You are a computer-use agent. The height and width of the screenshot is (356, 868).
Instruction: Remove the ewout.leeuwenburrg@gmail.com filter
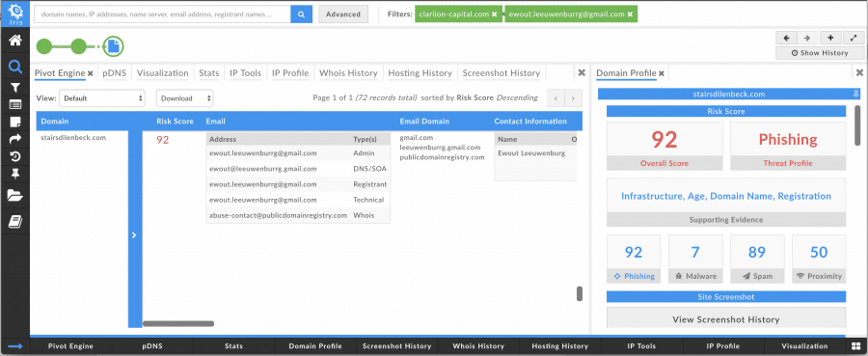pos(630,14)
